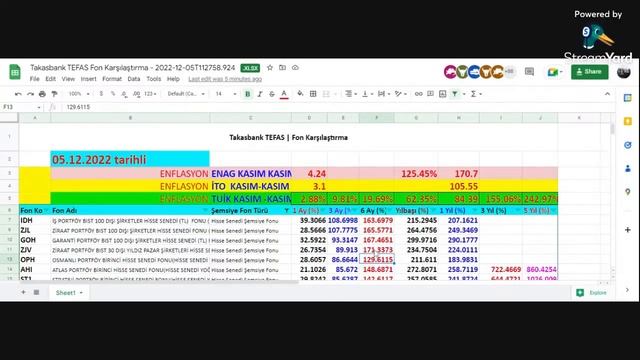Open more number formats 123 dropdown
640x360 pixels.
(150, 94)
